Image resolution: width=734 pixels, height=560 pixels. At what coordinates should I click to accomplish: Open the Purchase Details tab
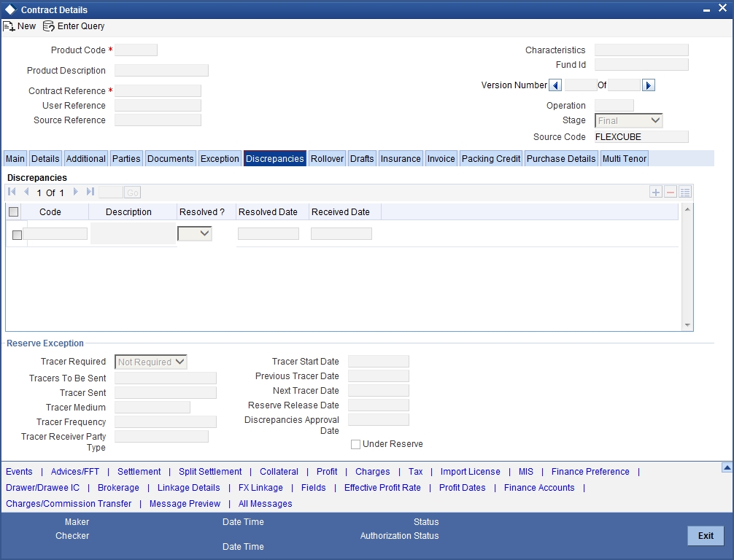[561, 159]
